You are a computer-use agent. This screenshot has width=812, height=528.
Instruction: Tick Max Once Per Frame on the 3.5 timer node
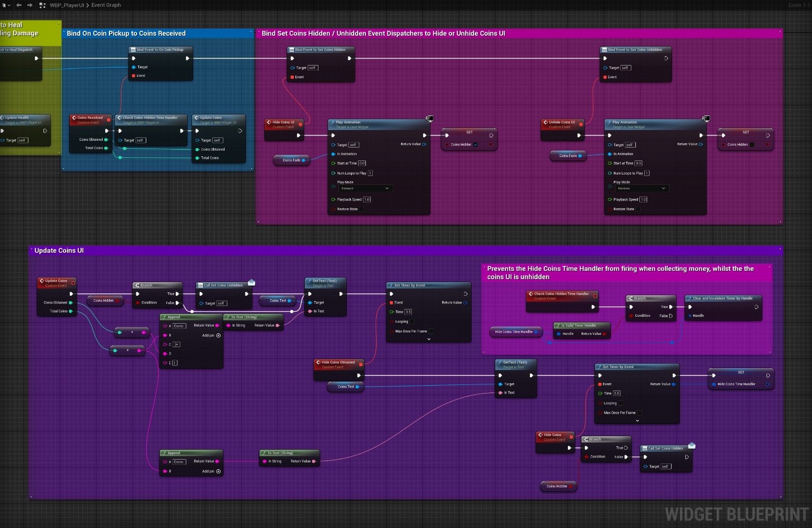tap(431, 331)
